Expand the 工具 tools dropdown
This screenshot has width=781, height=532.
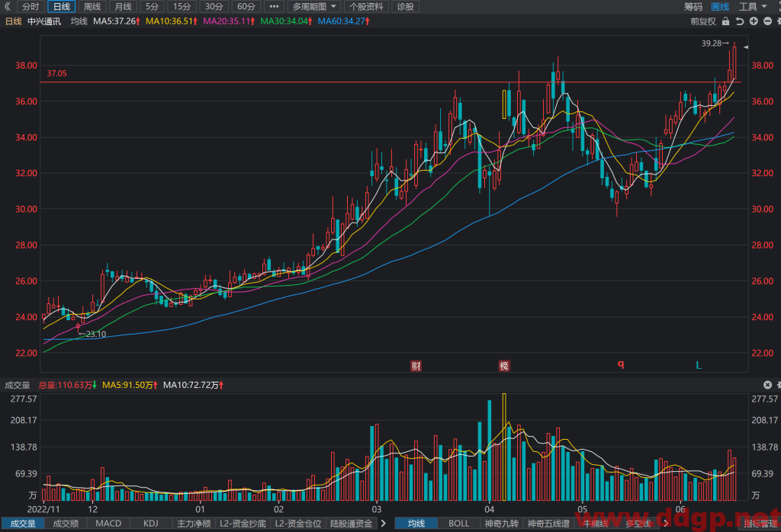coord(753,6)
